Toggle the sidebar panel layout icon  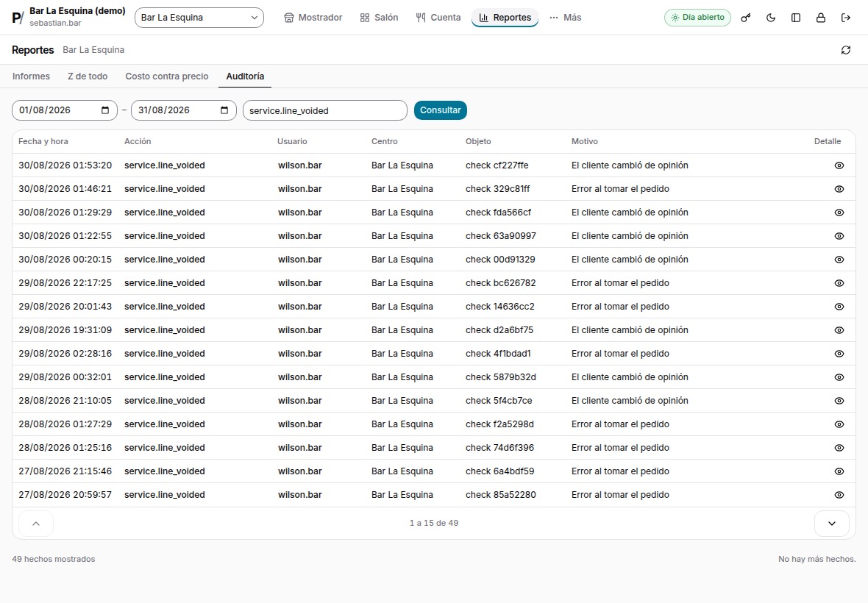tap(795, 18)
